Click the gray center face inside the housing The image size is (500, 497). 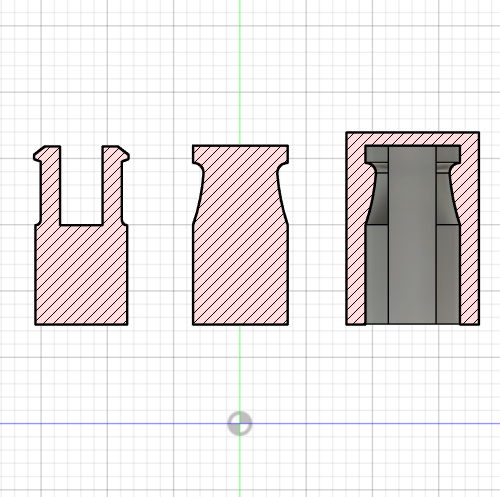point(412,235)
